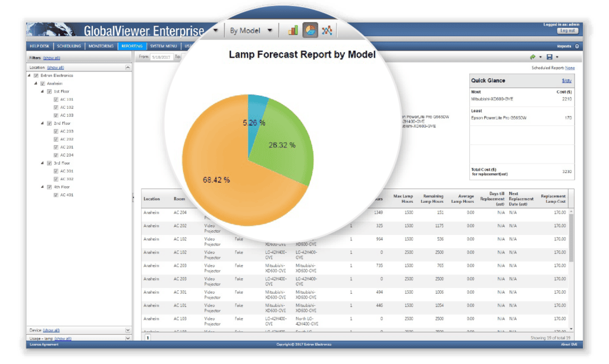The width and height of the screenshot is (609, 364).
Task: Click the 1349 lamp hours cell
Action: click(378, 212)
